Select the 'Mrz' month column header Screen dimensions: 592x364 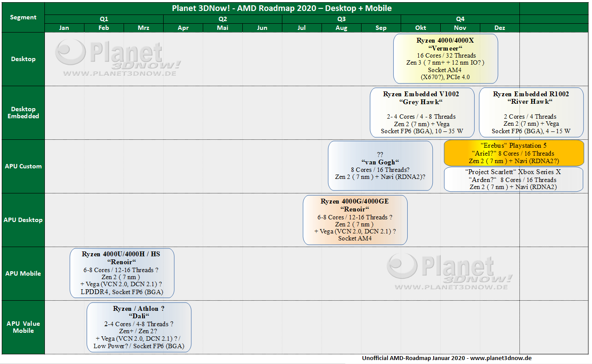point(143,28)
